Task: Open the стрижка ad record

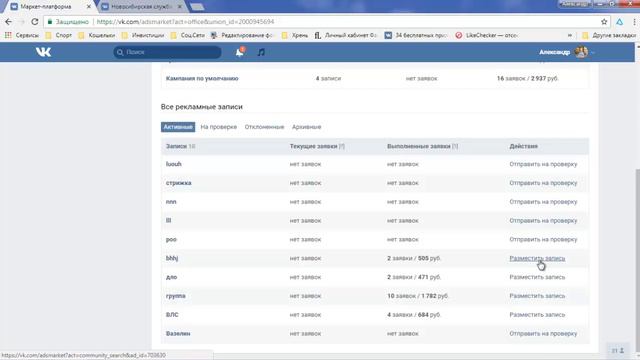Action: pos(178,183)
